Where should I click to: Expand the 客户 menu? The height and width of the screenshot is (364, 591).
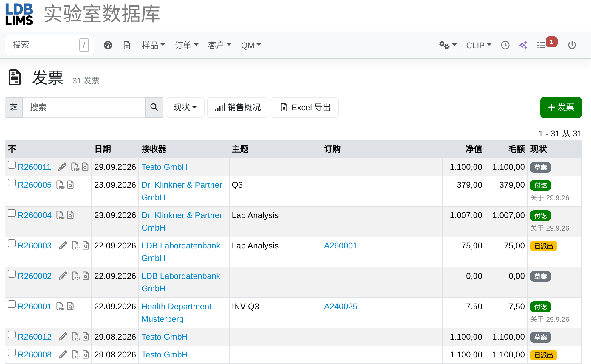tap(219, 45)
